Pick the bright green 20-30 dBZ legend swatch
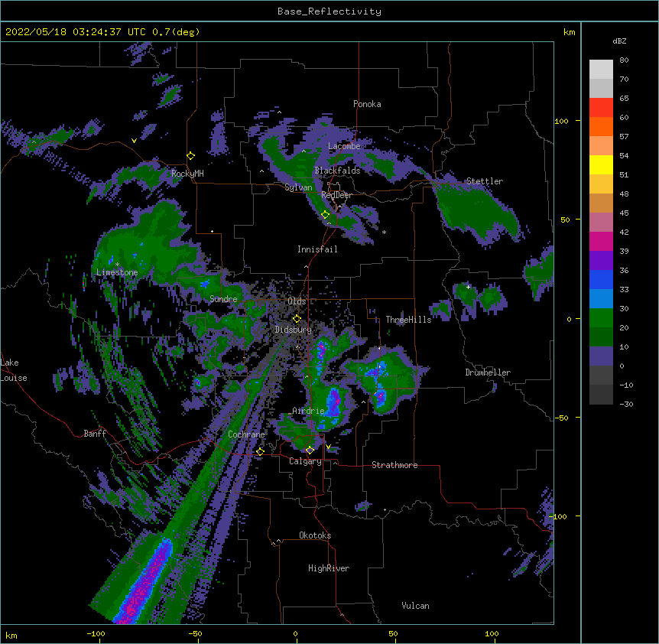Screen dimensions: 659x644 pos(601,318)
